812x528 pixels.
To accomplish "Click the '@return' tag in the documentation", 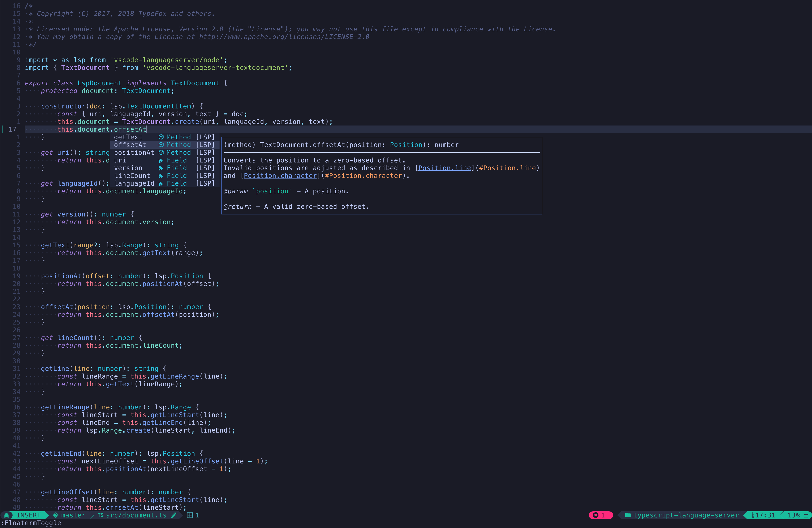I will (237, 207).
